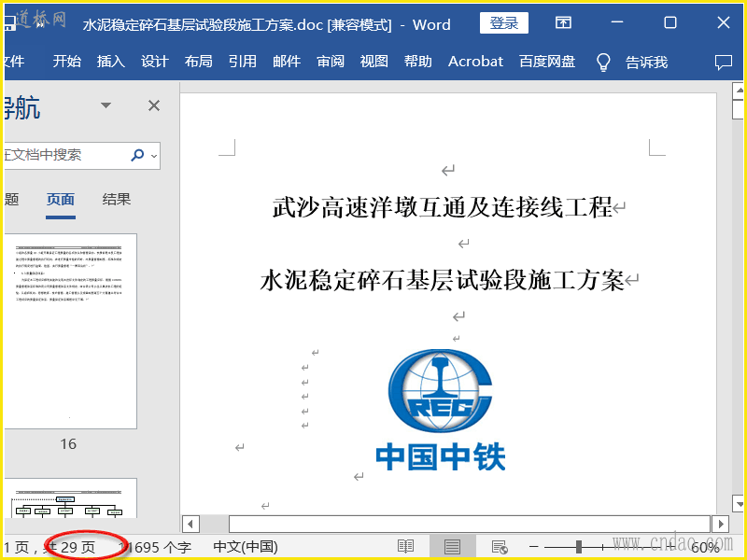Image resolution: width=747 pixels, height=560 pixels.
Task: Switch to Web Layout view icon
Action: click(x=500, y=547)
